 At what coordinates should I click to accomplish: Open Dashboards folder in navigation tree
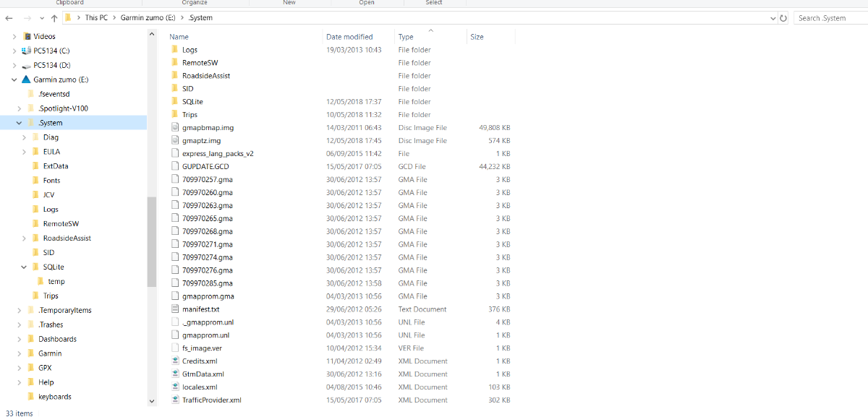[x=57, y=339]
